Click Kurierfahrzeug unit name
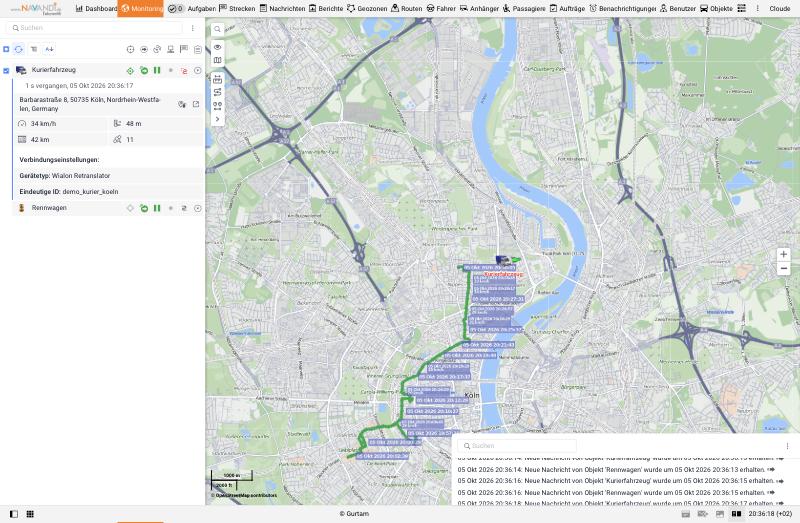This screenshot has height=523, width=800. pyautogui.click(x=54, y=70)
